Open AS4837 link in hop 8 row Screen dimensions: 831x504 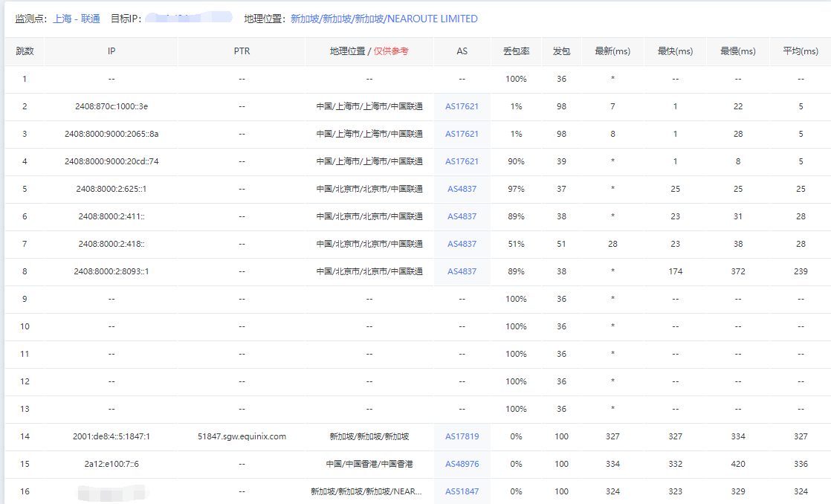click(x=462, y=271)
